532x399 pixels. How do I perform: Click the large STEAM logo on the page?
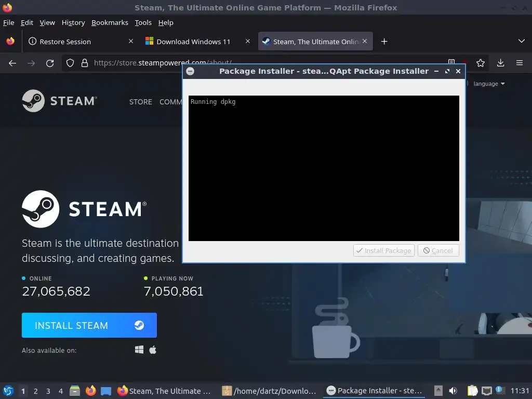pyautogui.click(x=84, y=209)
